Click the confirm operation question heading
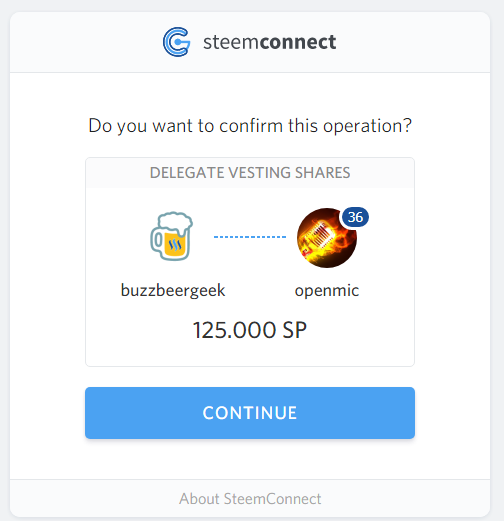The image size is (504, 521). pyautogui.click(x=250, y=126)
